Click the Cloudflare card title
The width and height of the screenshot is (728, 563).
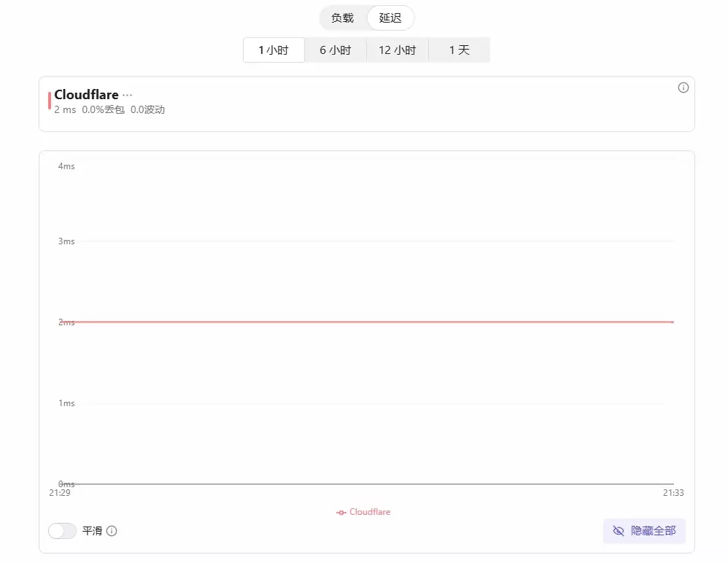pos(86,95)
